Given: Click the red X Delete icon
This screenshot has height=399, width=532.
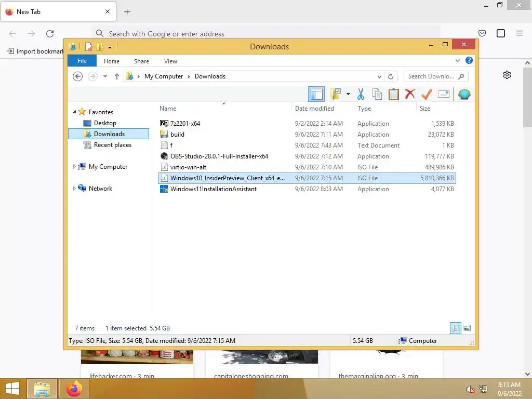Looking at the screenshot, I should [410, 94].
